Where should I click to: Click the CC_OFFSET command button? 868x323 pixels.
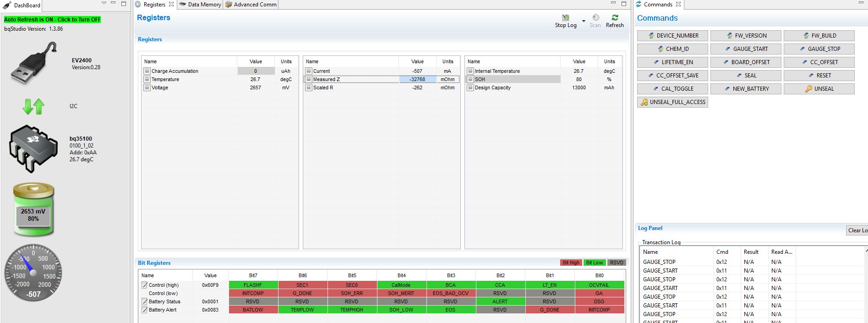[x=819, y=62]
